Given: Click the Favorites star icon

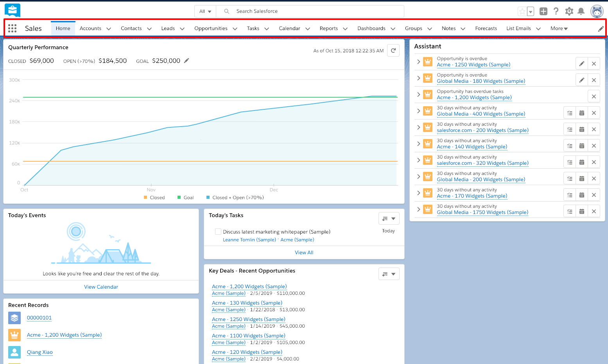Looking at the screenshot, I should click(x=522, y=11).
